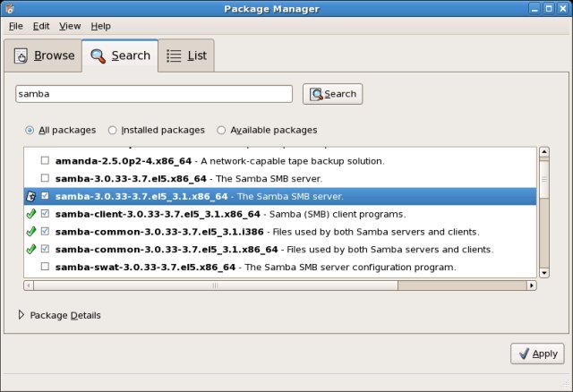Click the horizontal scrollbar right arrow
Viewport: 573px width, 392px height.
531,285
